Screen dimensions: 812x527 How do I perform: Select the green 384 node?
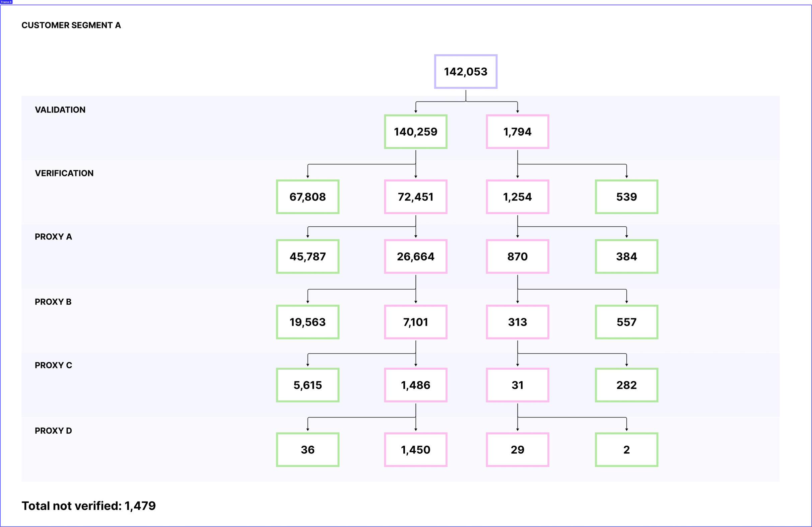click(x=626, y=256)
